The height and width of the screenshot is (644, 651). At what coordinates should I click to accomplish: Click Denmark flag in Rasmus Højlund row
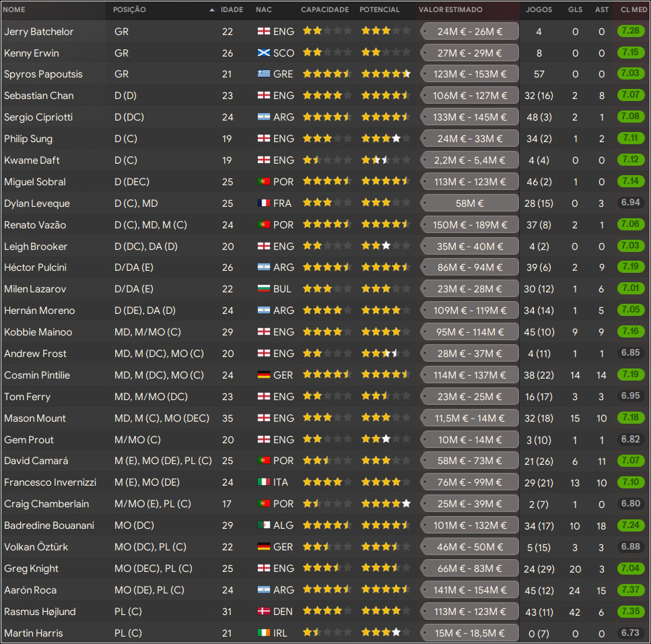(x=264, y=611)
